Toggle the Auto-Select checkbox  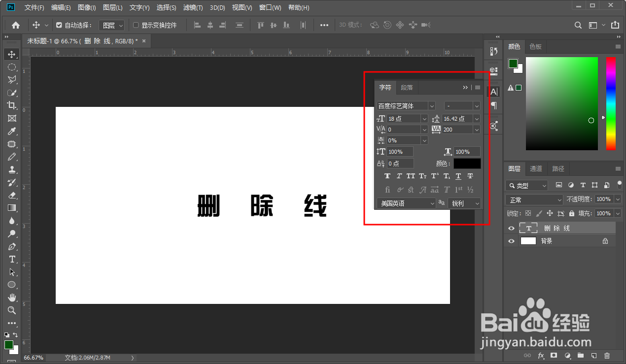59,25
